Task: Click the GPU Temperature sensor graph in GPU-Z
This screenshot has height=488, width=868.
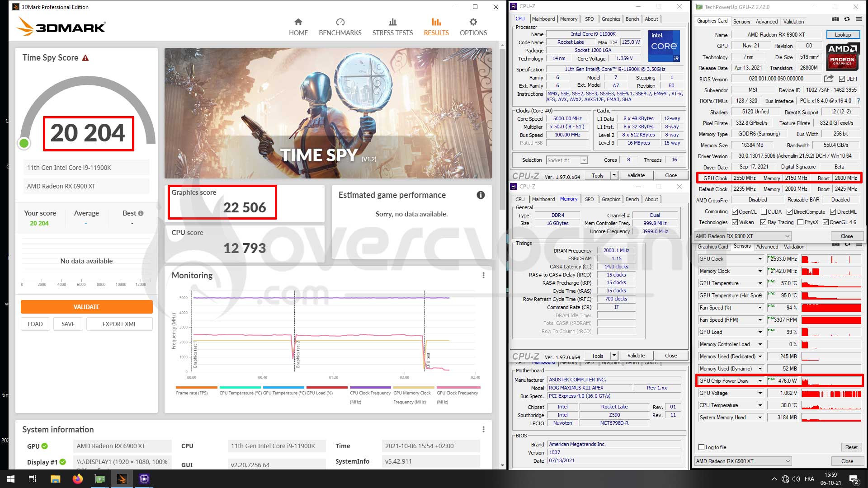Action: click(831, 283)
